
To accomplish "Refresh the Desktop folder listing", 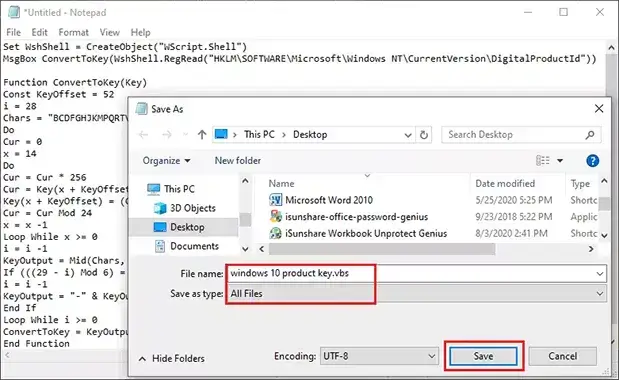I will coord(424,135).
